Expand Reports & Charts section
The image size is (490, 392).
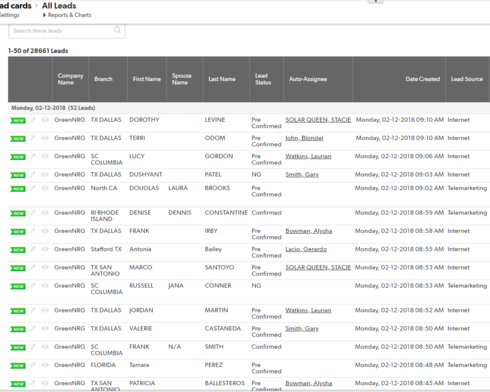[67, 15]
